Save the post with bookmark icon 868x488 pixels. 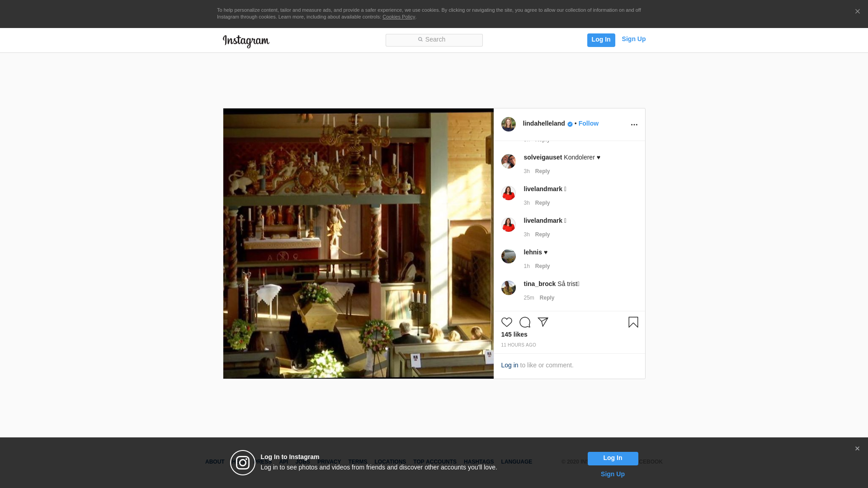click(633, 322)
